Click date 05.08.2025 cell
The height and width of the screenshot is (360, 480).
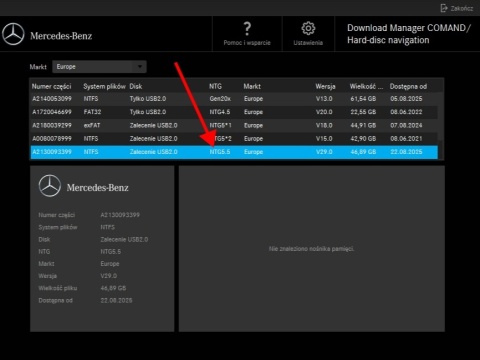(x=406, y=99)
